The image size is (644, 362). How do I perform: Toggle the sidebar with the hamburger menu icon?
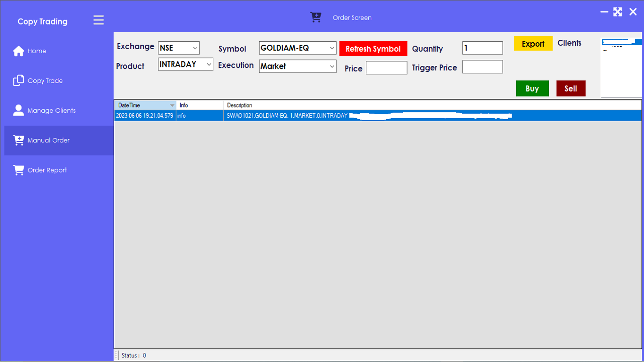(x=99, y=20)
